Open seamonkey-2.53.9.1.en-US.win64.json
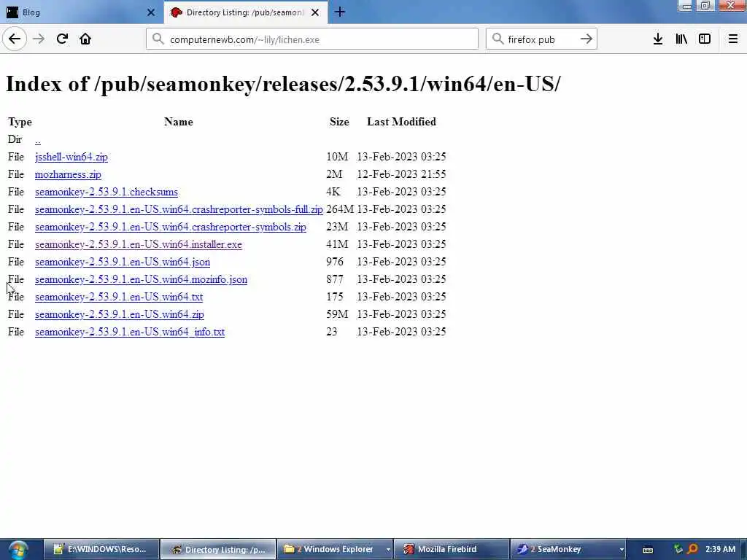Viewport: 747px width, 560px height. (123, 262)
